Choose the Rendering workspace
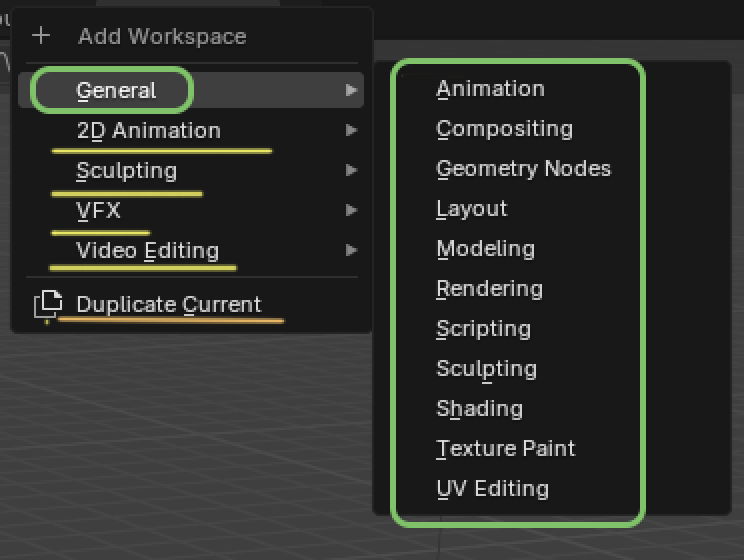The height and width of the screenshot is (560, 744). [x=489, y=289]
